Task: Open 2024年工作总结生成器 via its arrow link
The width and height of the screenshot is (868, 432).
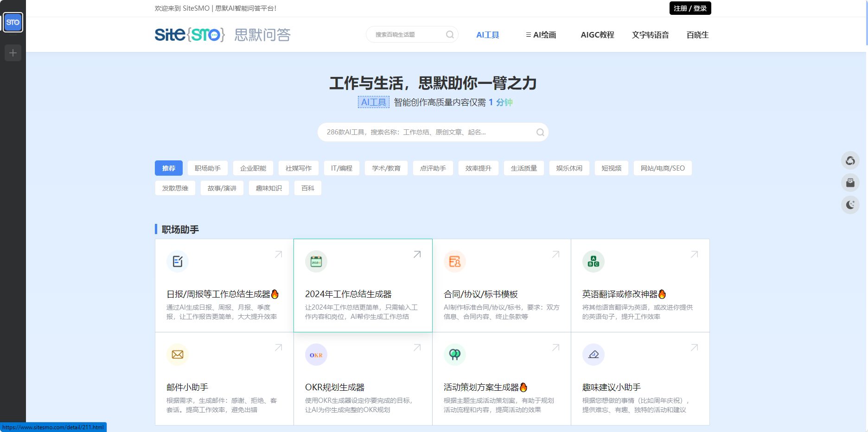Action: click(x=417, y=254)
